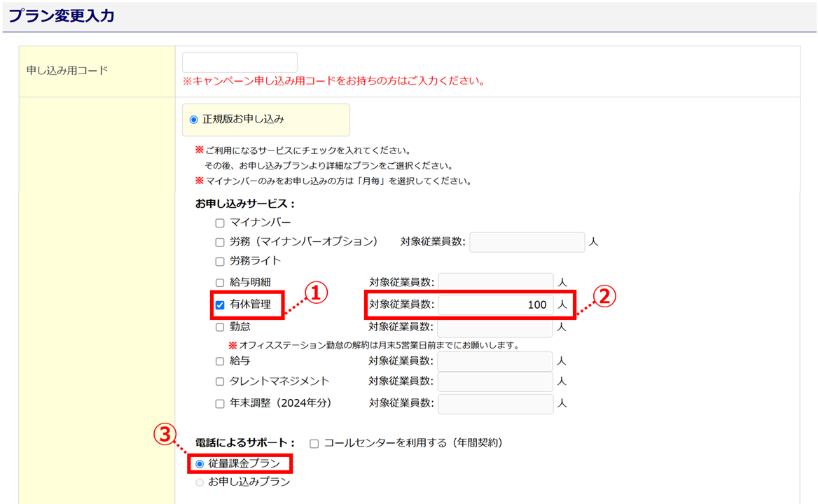The width and height of the screenshot is (818, 504).
Task: Click the プラン変更入力 page heading
Action: click(62, 15)
